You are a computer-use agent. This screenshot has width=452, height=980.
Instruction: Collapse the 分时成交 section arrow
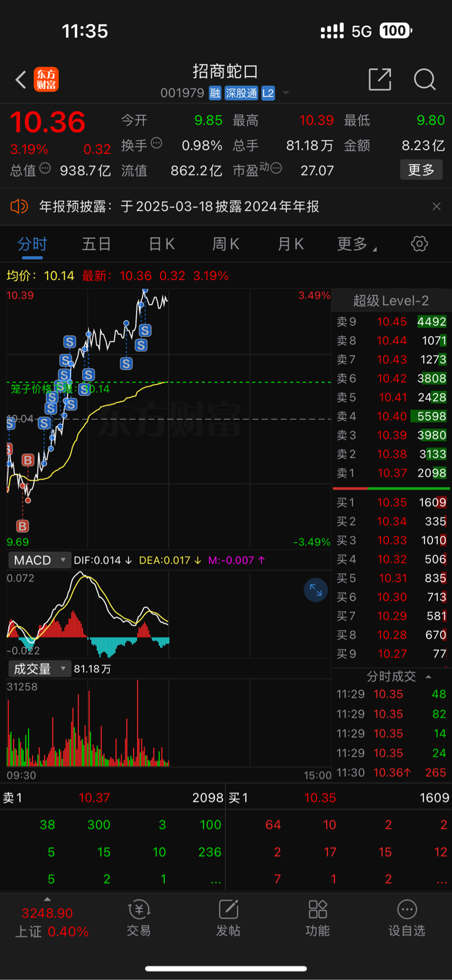click(428, 676)
